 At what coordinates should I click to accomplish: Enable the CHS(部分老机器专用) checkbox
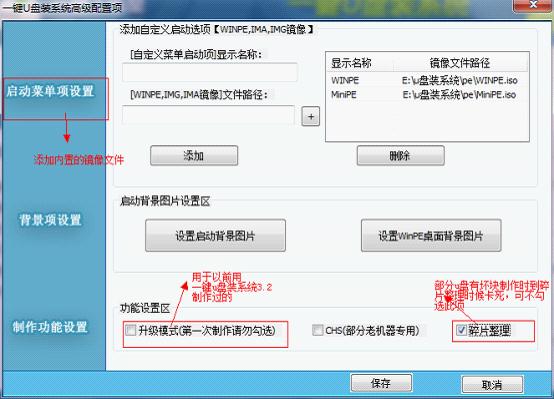point(318,330)
